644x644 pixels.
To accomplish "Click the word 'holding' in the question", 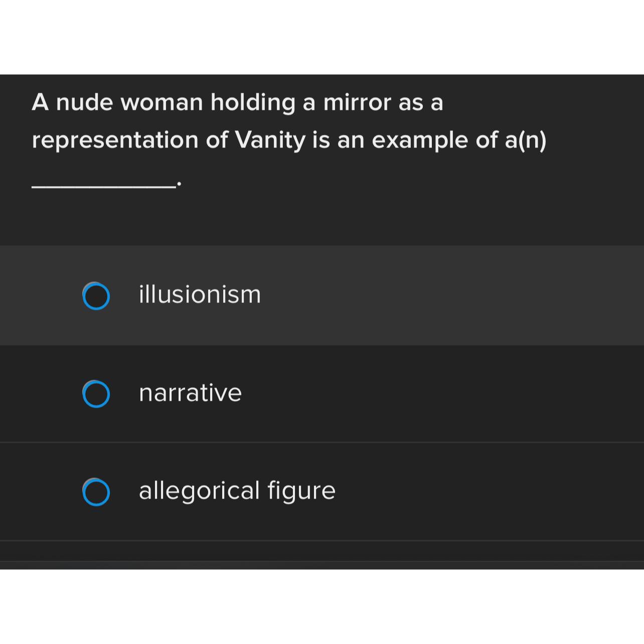I will click(x=252, y=103).
